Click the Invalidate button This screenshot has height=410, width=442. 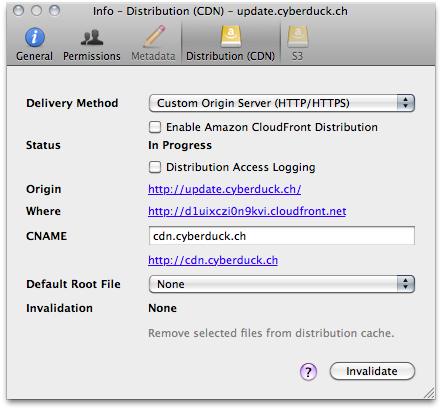click(372, 371)
